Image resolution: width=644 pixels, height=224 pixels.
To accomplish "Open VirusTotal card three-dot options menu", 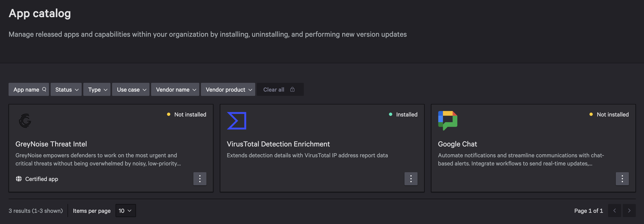I will 411,179.
